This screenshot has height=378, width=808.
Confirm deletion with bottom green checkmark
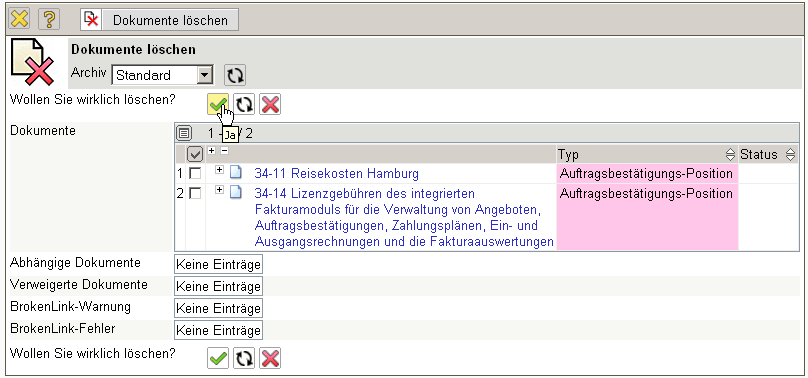click(x=218, y=358)
